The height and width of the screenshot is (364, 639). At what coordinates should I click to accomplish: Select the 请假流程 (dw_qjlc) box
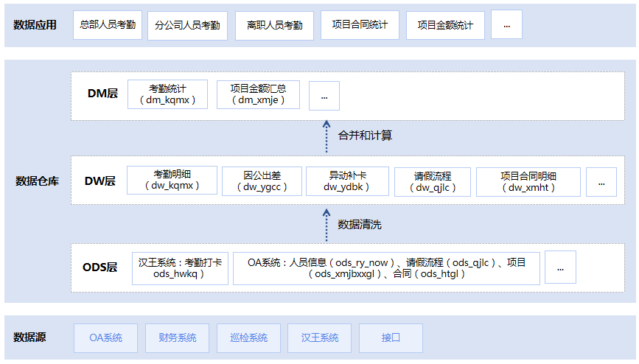[x=432, y=181]
